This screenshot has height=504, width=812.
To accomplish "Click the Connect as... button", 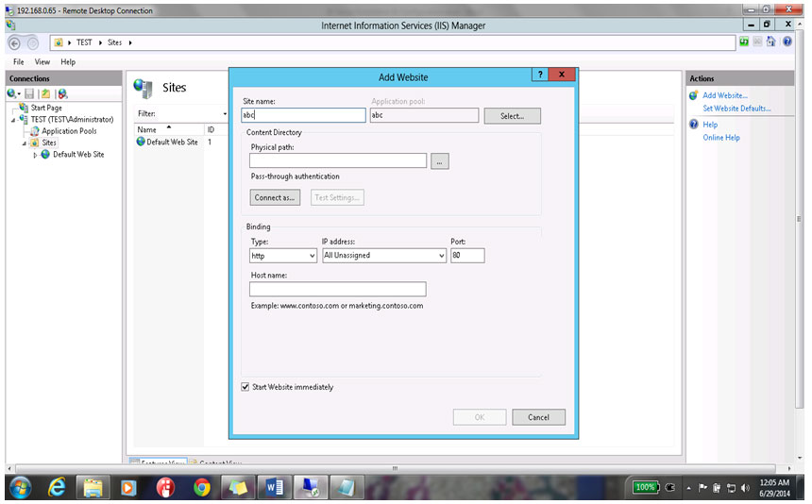I will point(275,197).
